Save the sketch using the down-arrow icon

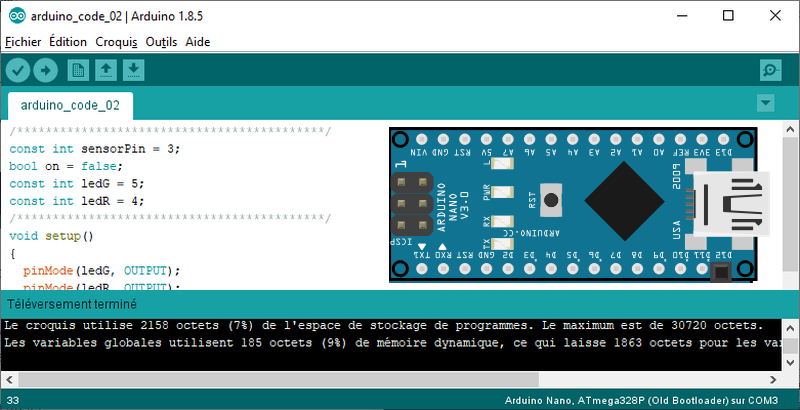click(x=133, y=70)
